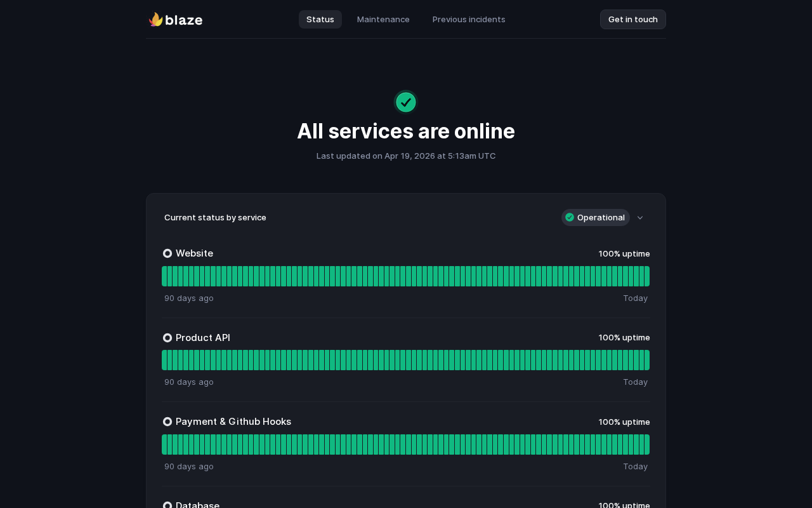Viewport: 812px width, 508px height.
Task: Click the Payment & Github Hooks status icon
Action: click(167, 422)
